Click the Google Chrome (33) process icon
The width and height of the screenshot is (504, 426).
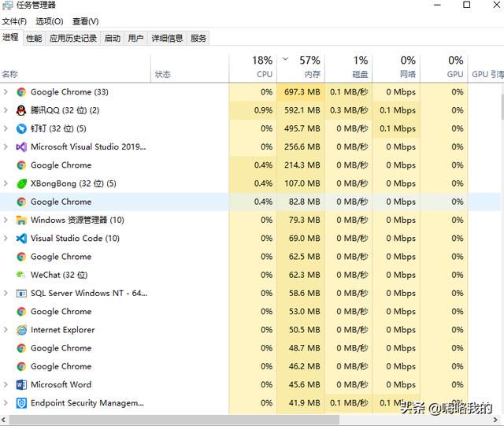click(21, 92)
